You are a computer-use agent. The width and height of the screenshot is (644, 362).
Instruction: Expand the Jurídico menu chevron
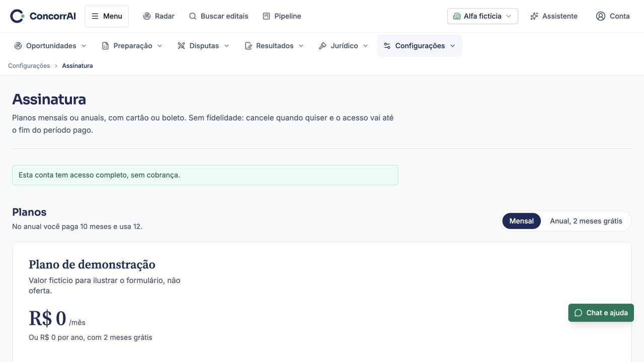pyautogui.click(x=365, y=46)
